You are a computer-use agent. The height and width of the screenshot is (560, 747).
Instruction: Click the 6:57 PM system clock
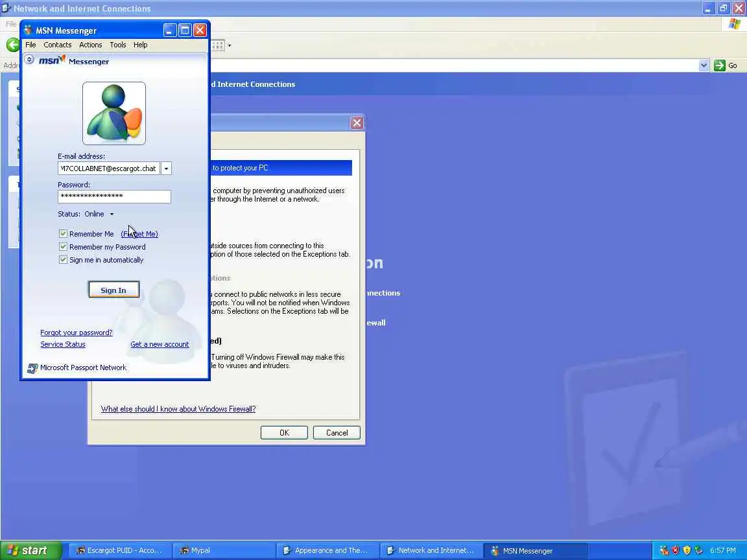pos(723,550)
